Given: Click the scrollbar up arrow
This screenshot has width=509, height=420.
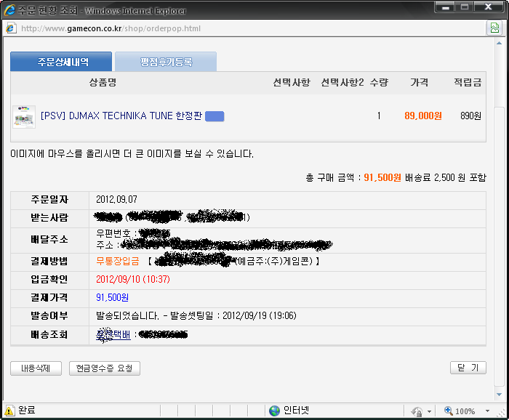Looking at the screenshot, I should pos(500,43).
